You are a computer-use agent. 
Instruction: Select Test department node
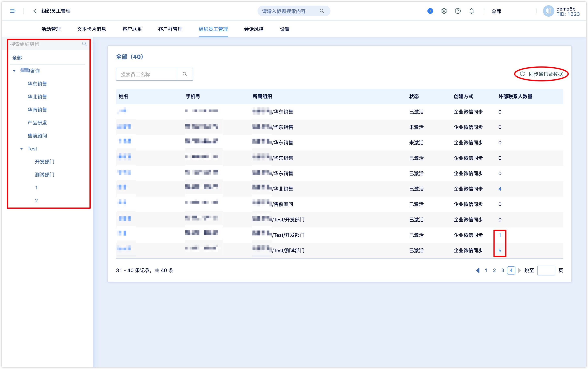pos(32,149)
